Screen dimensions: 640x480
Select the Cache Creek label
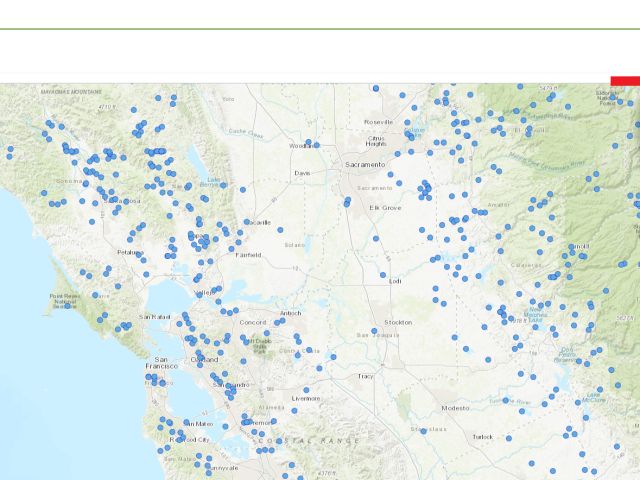(246, 133)
